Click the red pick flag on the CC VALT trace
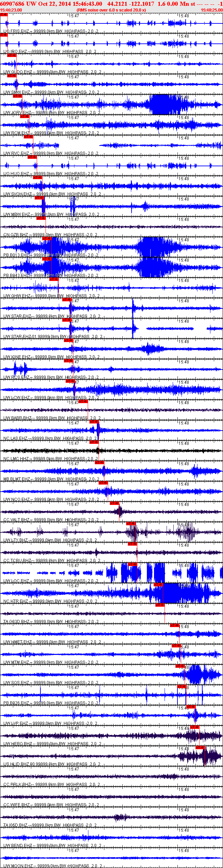The image size is (223, 868). coord(115,503)
